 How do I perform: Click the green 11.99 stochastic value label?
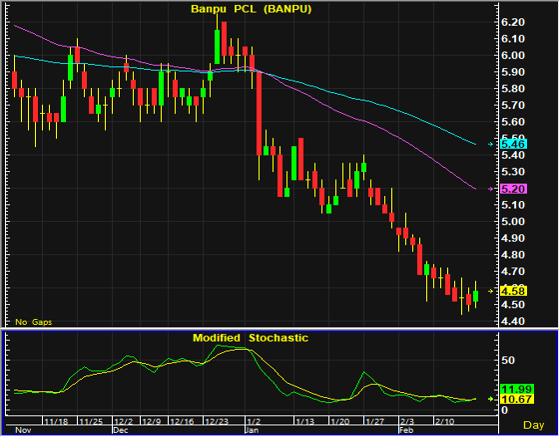pyautogui.click(x=517, y=389)
